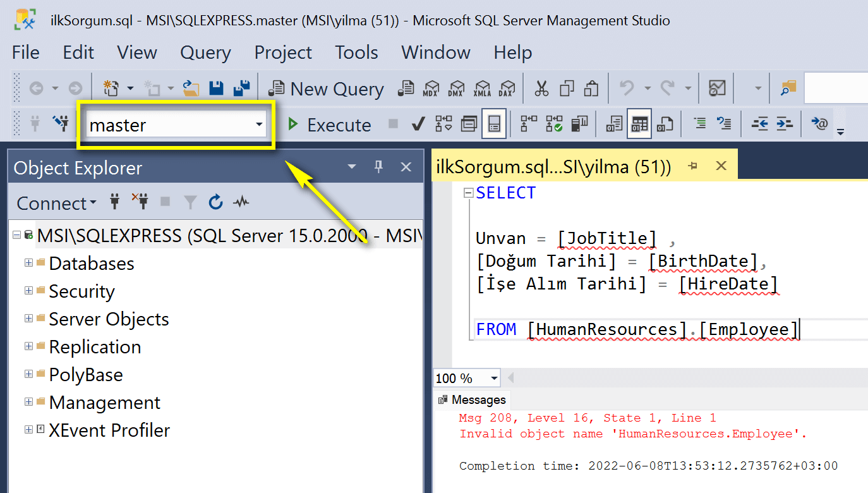Open Query Options window icon

(x=469, y=124)
